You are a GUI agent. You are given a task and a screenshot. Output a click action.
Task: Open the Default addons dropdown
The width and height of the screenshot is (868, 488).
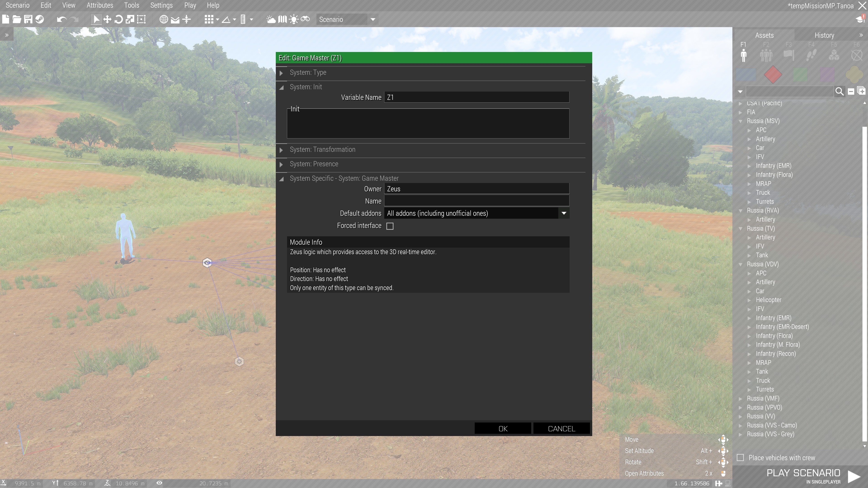pos(564,213)
